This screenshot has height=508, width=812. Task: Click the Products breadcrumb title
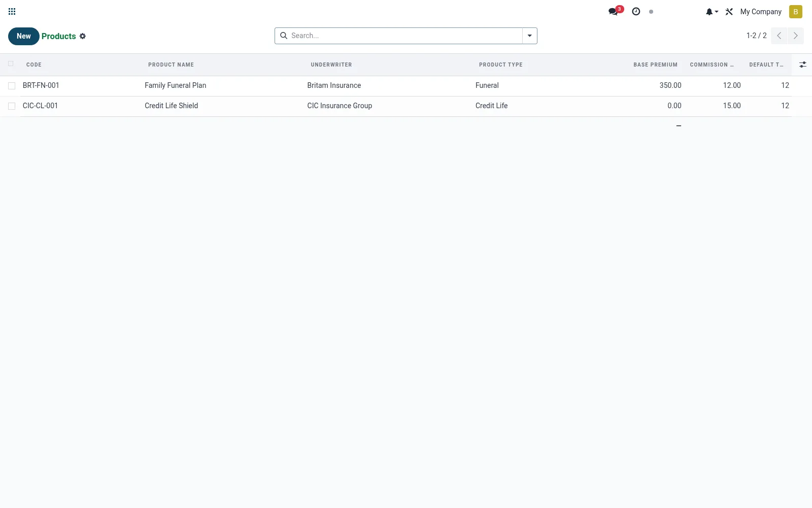59,36
